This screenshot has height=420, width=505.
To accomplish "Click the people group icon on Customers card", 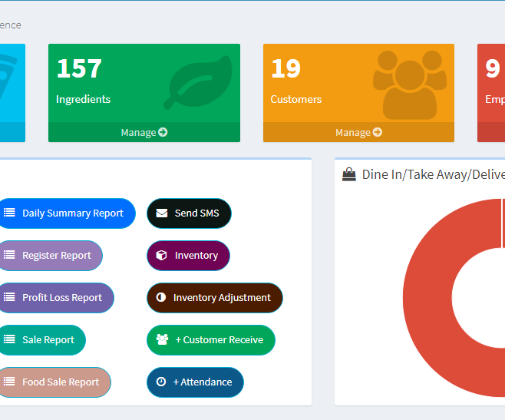I will point(409,84).
